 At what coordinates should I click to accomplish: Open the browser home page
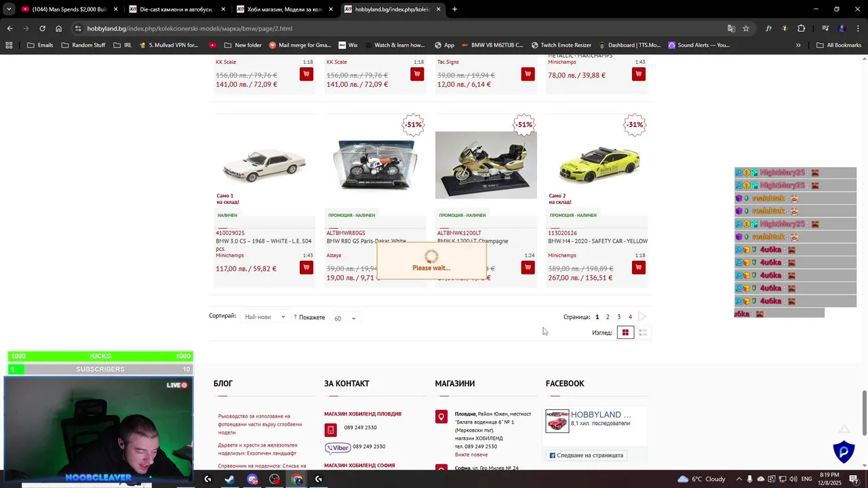pyautogui.click(x=58, y=28)
